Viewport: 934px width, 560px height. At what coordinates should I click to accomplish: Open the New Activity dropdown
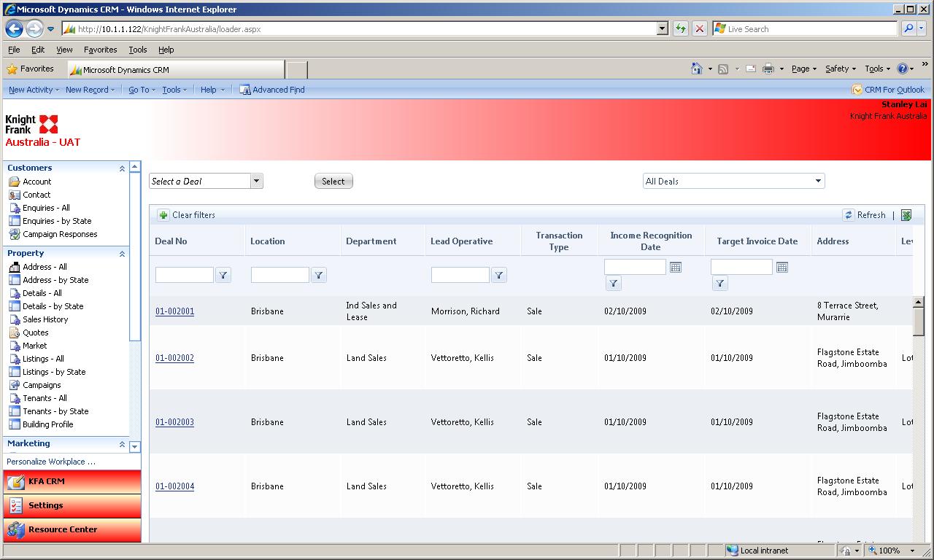pyautogui.click(x=34, y=90)
